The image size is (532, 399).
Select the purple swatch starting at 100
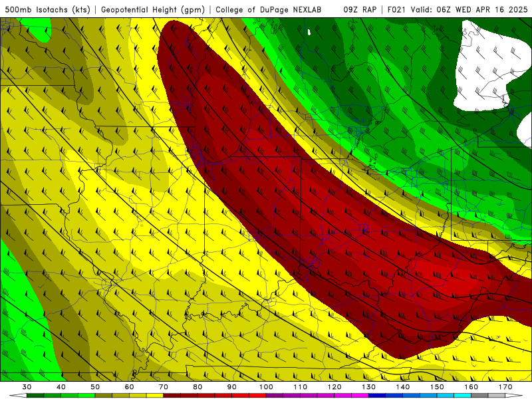275,395
